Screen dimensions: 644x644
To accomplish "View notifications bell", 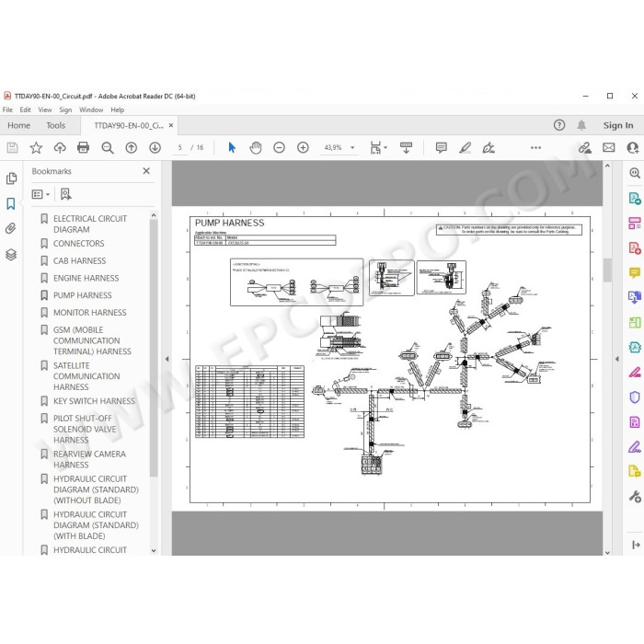I will 581,125.
